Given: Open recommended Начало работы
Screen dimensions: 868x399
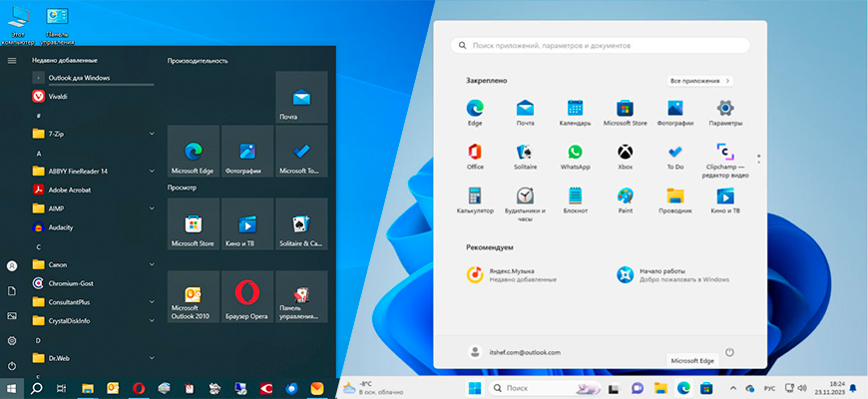Looking at the screenshot, I should coord(673,275).
